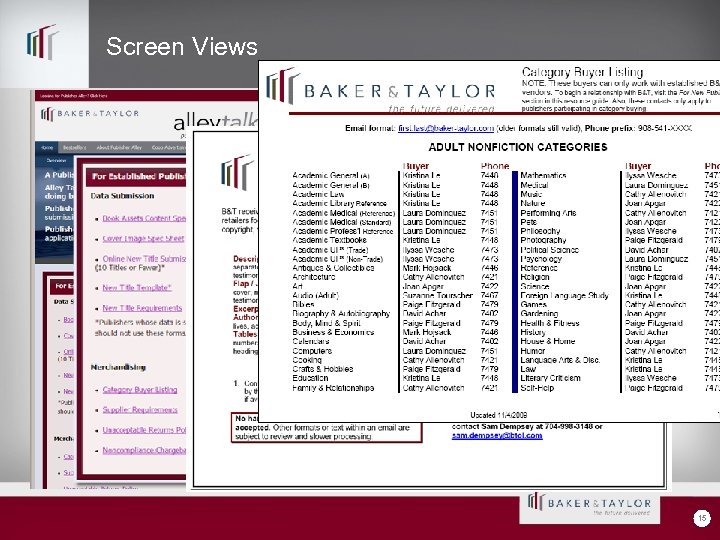Click the 'Crafts & Hobbies' category row
The width and height of the screenshot is (720, 540).
coord(323,369)
